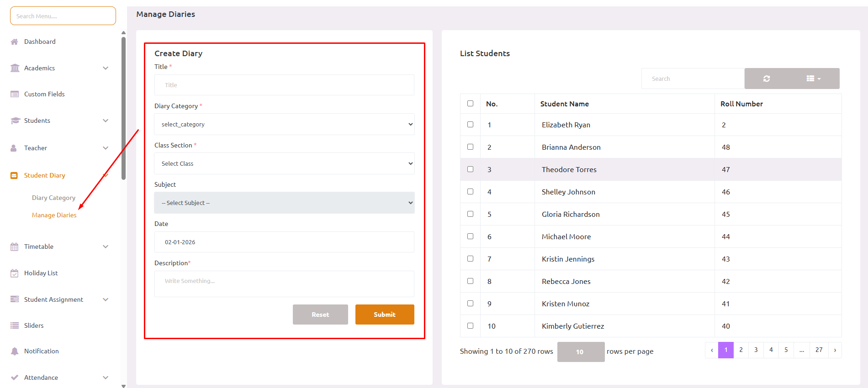This screenshot has width=868, height=388.
Task: Submit the Create Diary form
Action: (x=384, y=315)
